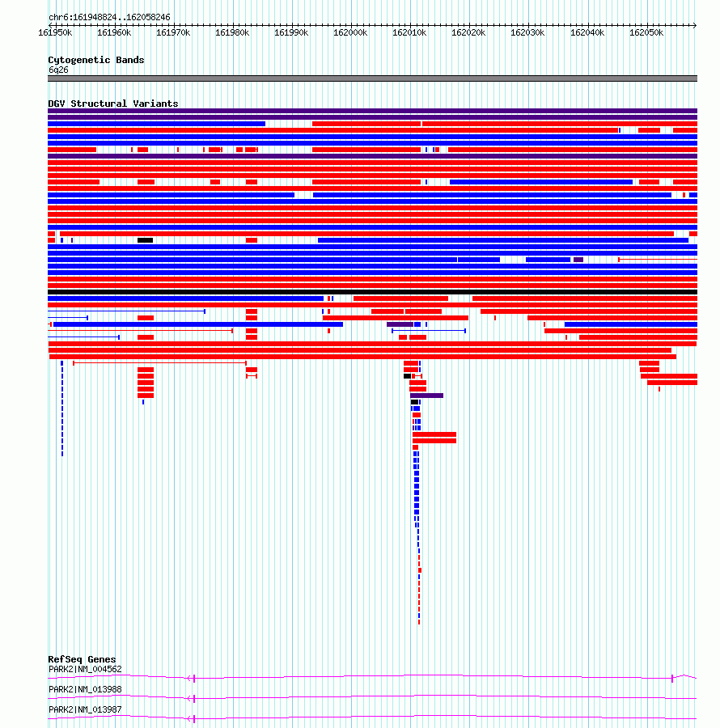Click the 161950k scale label
Screen dimensions: 720x728
(55, 32)
